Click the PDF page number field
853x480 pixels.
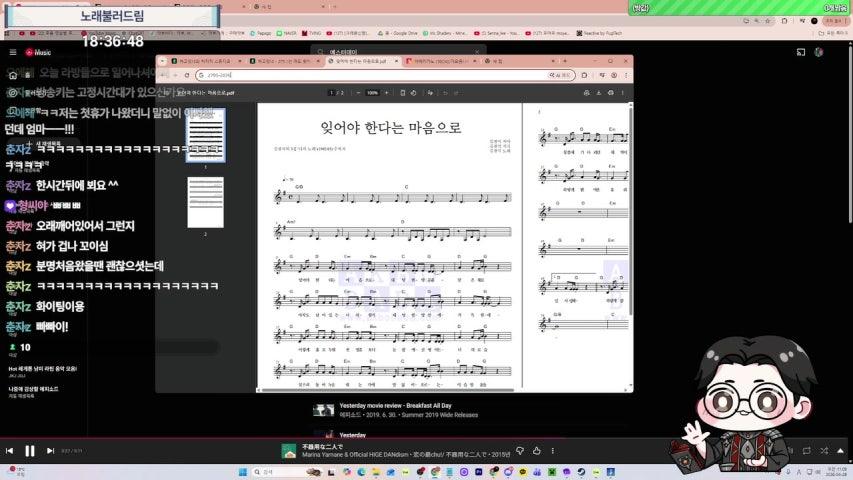click(x=331, y=93)
